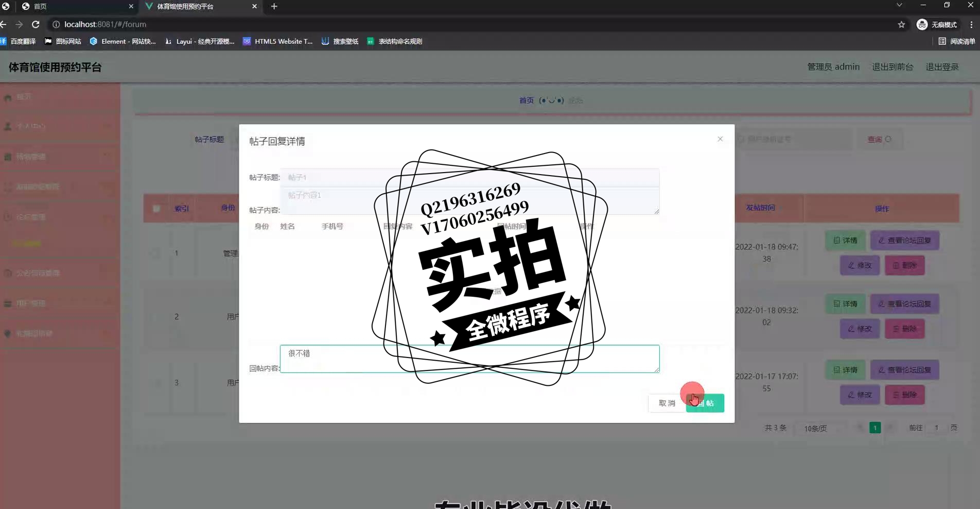Click the 查询 search button
Screen dimensions: 980x509
click(x=879, y=139)
